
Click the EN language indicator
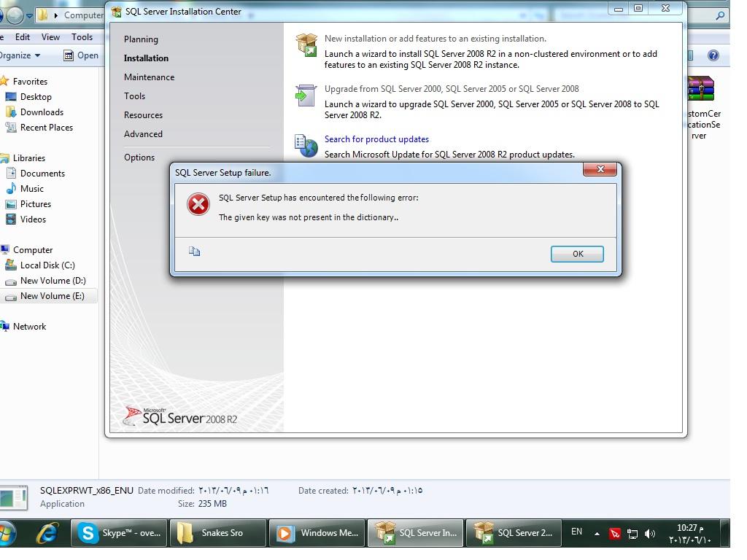pyautogui.click(x=576, y=532)
